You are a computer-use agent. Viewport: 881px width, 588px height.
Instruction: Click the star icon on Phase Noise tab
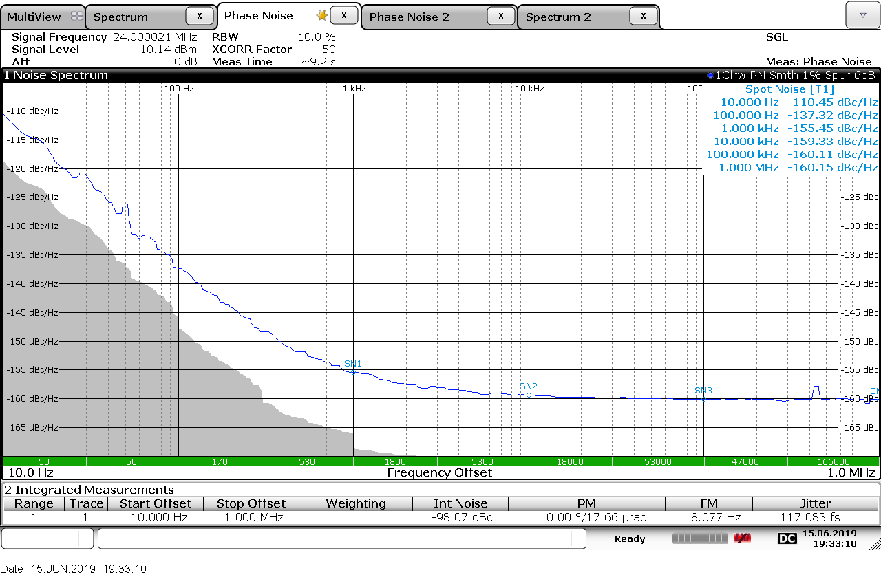tap(321, 15)
